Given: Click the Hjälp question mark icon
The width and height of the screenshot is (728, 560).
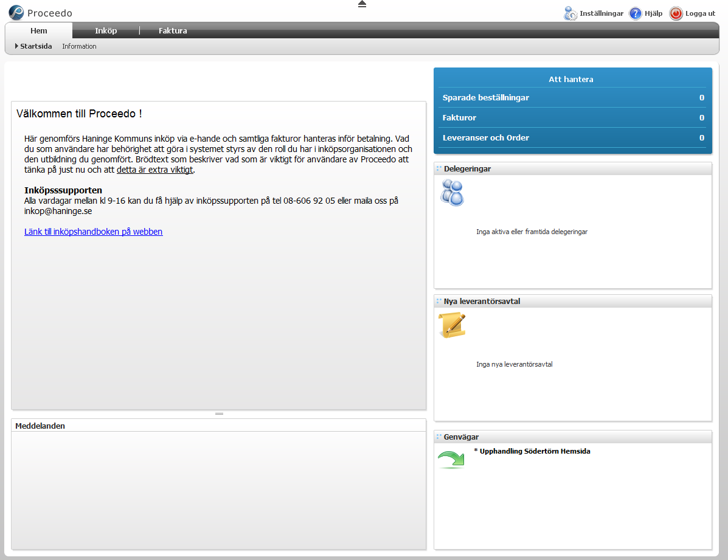Looking at the screenshot, I should (x=635, y=13).
